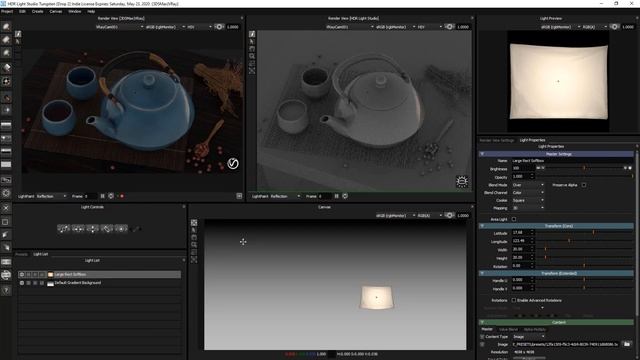
Task: Select LightPaint brush in HDR Light Studio view
Action: [x=252, y=34]
